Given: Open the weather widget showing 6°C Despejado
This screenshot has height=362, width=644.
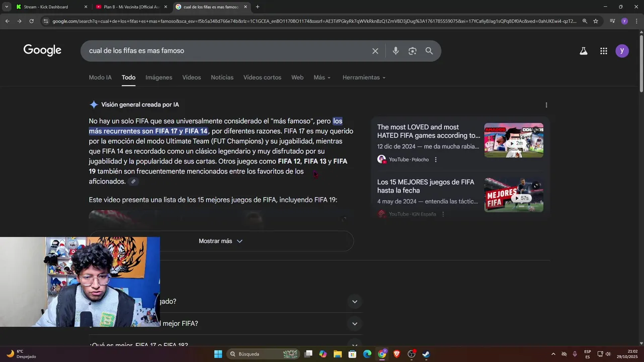Looking at the screenshot, I should point(21,354).
